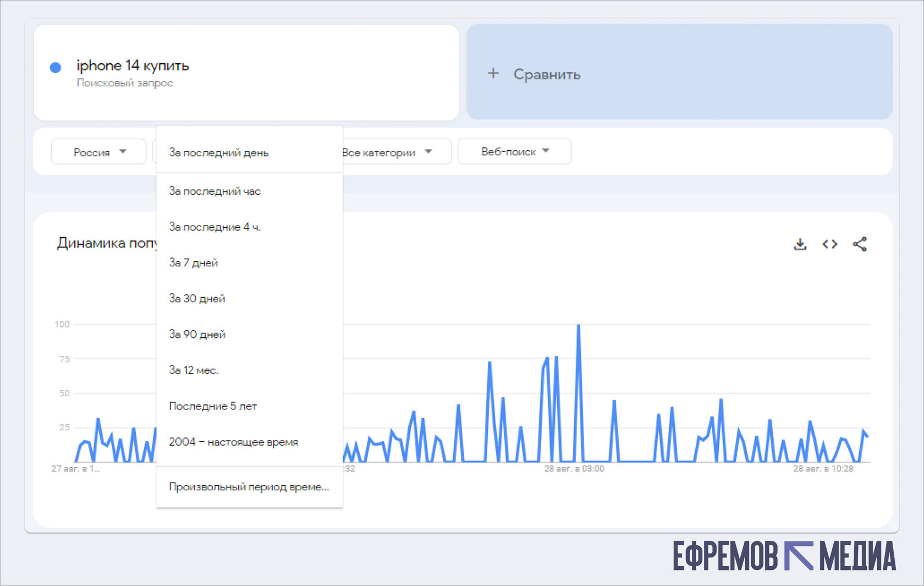Image resolution: width=924 pixels, height=586 pixels.
Task: Share the interest over time chart
Action: pyautogui.click(x=860, y=244)
